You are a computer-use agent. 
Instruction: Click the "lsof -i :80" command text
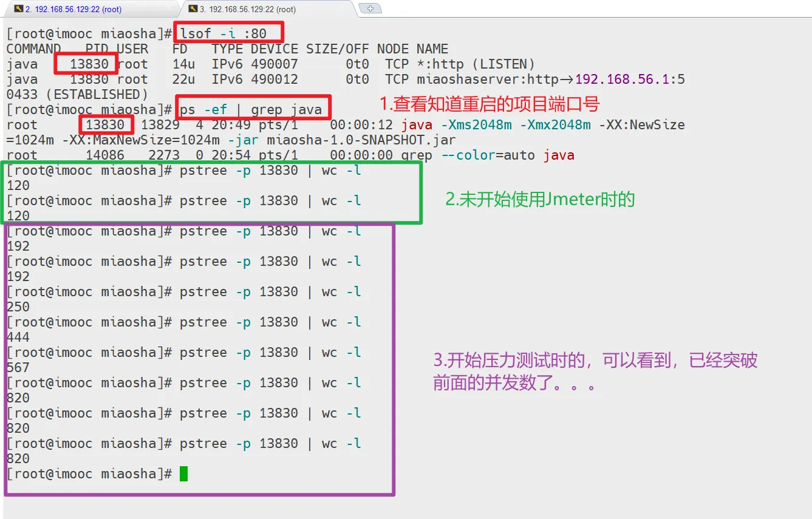[x=223, y=33]
